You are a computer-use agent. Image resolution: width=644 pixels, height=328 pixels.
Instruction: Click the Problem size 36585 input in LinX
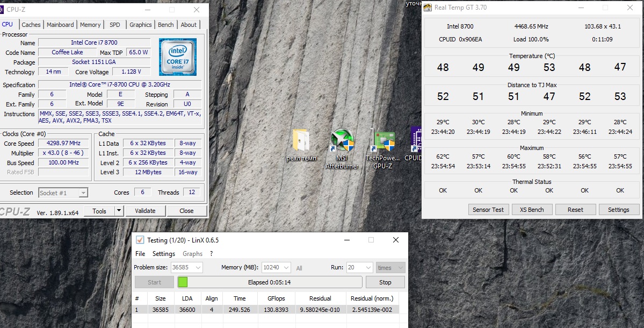[183, 268]
